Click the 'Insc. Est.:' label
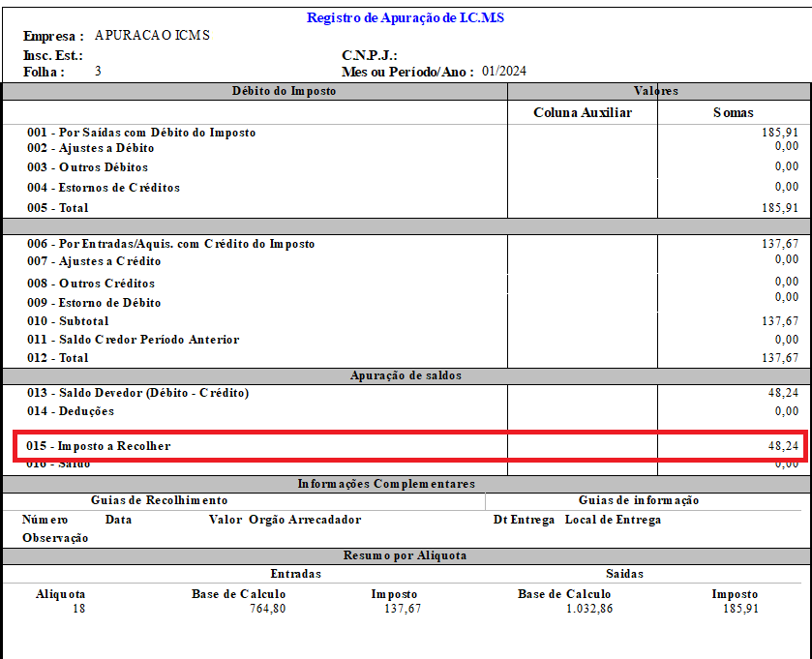The width and height of the screenshot is (812, 659). [53, 55]
